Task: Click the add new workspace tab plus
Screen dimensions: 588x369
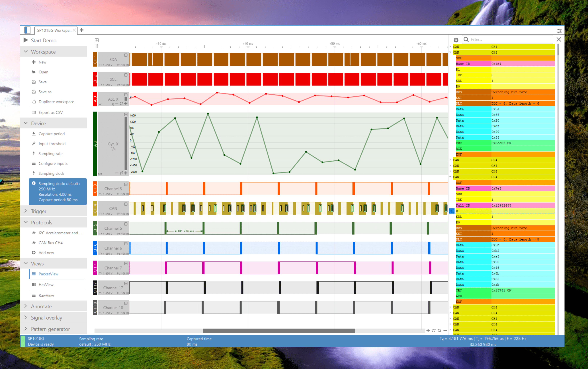Action: point(82,30)
